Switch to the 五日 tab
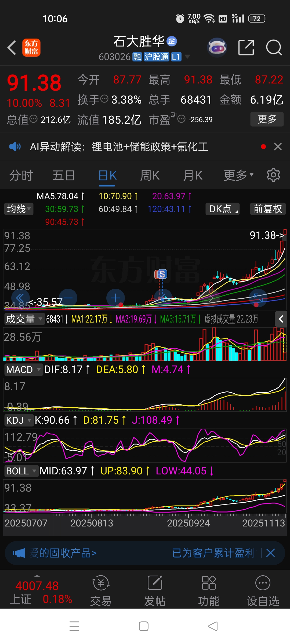The width and height of the screenshot is (290, 644). tap(64, 175)
